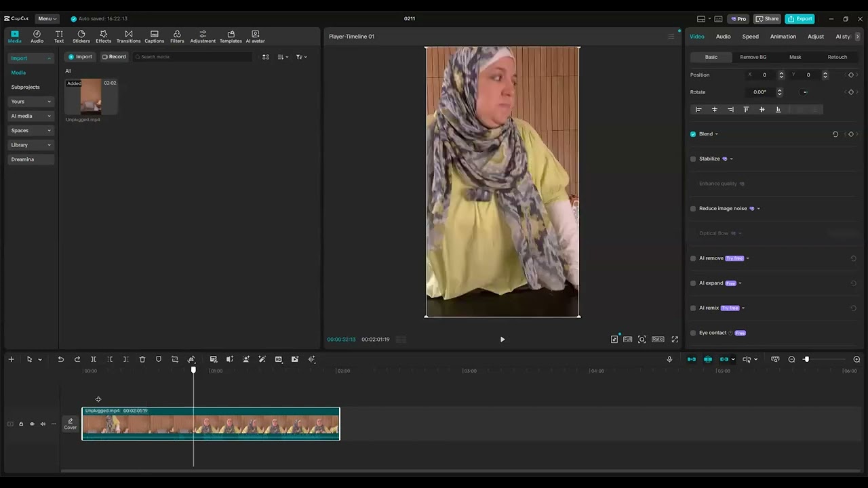Switch to the Animation tab
This screenshot has height=488, width=868.
pyautogui.click(x=783, y=37)
